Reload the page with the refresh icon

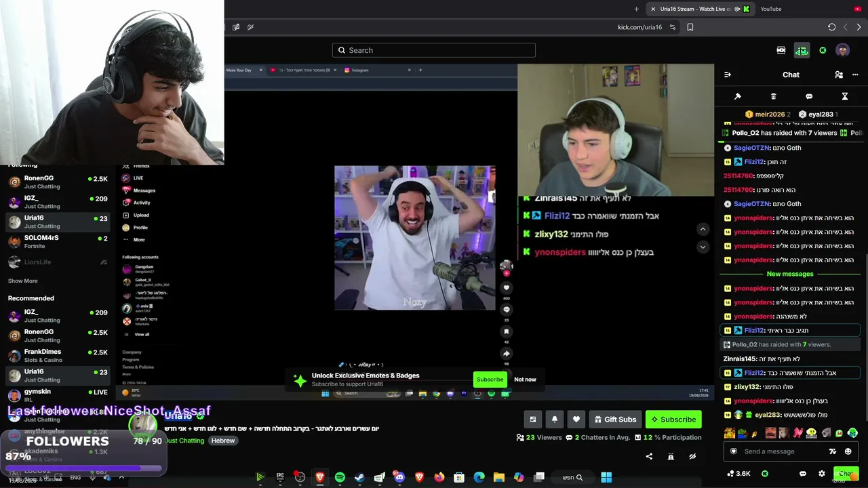coord(831,27)
